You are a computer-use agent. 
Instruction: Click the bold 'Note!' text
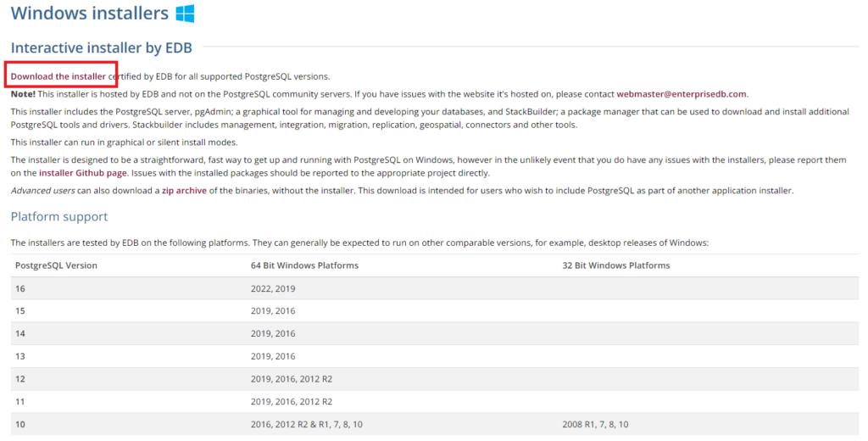pos(23,94)
